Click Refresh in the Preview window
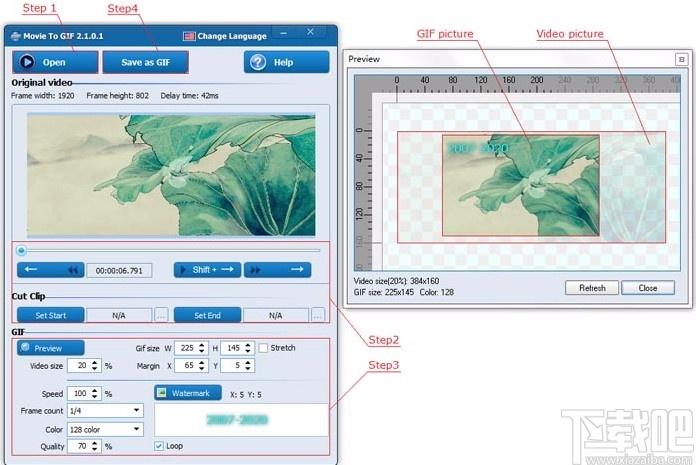Image resolution: width=696 pixels, height=465 pixels. 592,288
